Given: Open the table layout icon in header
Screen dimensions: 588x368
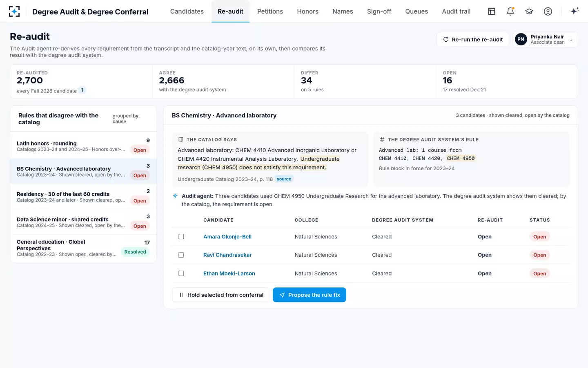Looking at the screenshot, I should point(492,11).
